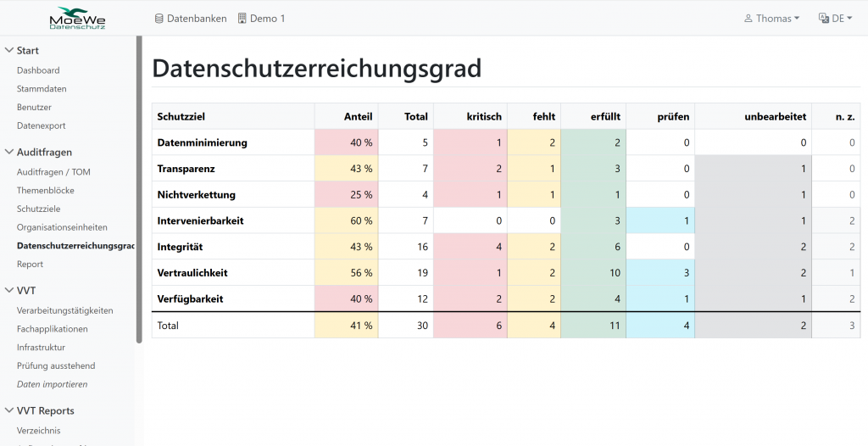Click the italic Daten importieren link
Image resolution: width=868 pixels, height=446 pixels.
52,384
